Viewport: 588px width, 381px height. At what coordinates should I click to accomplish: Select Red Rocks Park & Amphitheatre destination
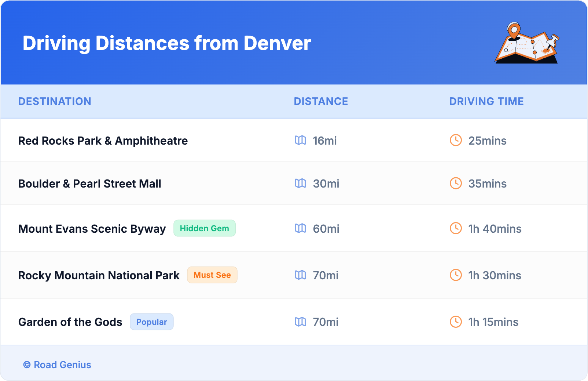[x=103, y=141]
